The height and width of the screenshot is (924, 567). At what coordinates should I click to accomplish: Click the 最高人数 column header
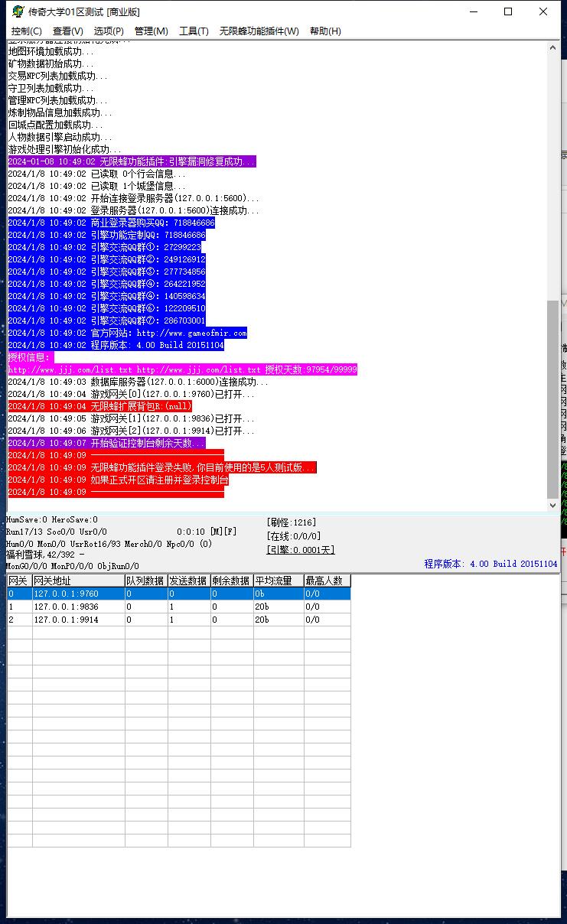click(327, 581)
